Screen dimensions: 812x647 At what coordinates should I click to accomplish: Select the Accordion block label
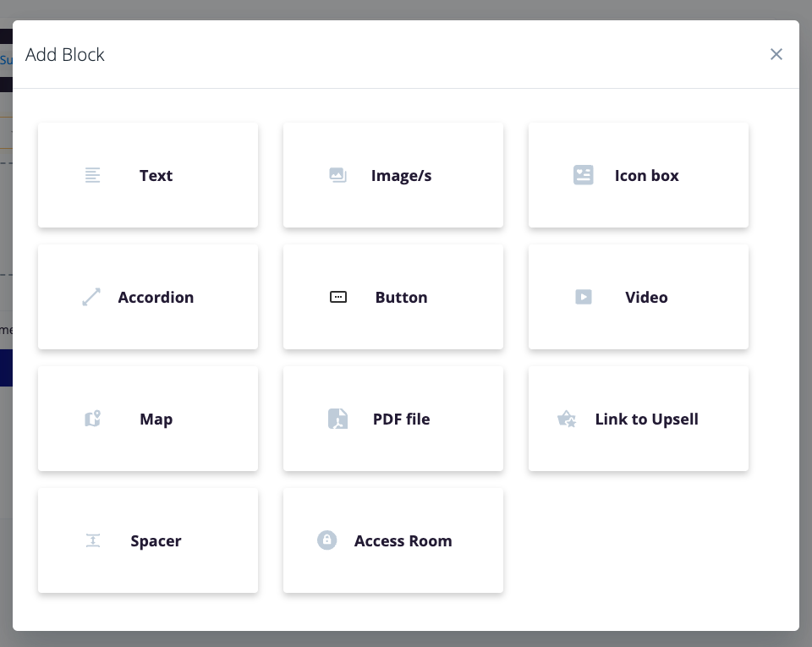156,298
